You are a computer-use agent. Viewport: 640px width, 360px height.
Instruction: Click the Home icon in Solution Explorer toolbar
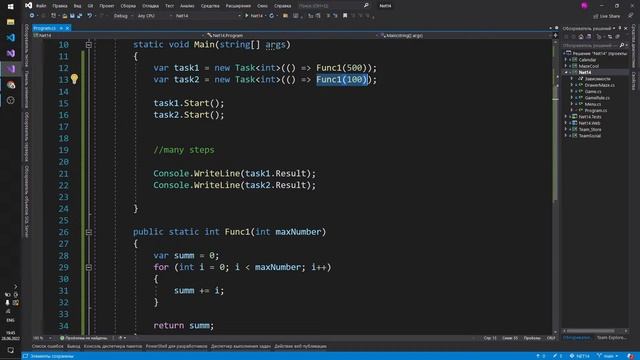click(581, 37)
